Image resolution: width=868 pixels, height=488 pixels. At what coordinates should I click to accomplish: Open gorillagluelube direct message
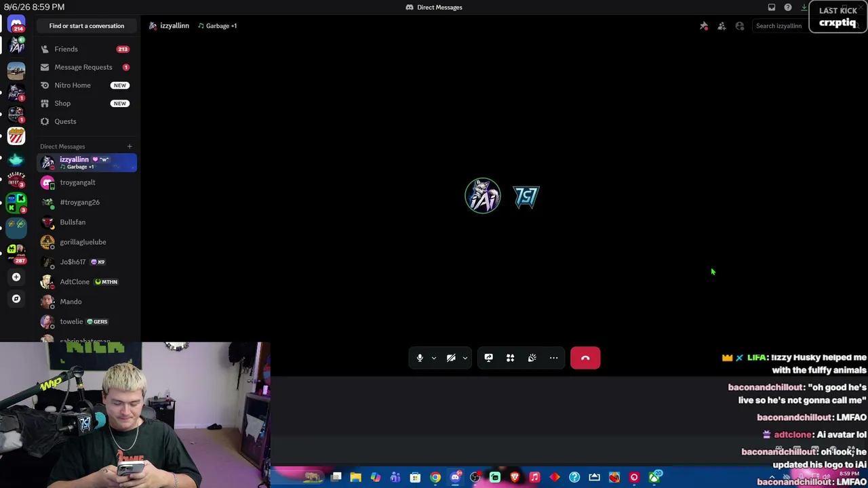[87, 242]
